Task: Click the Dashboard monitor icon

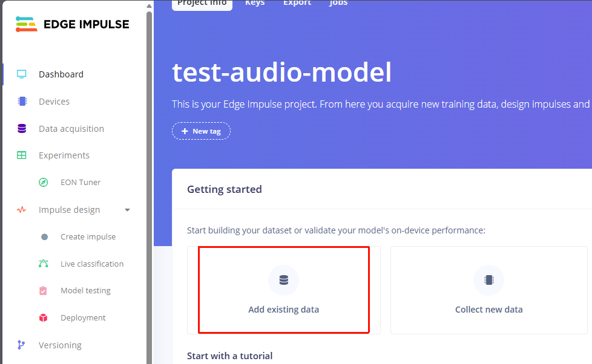Action: tap(22, 74)
